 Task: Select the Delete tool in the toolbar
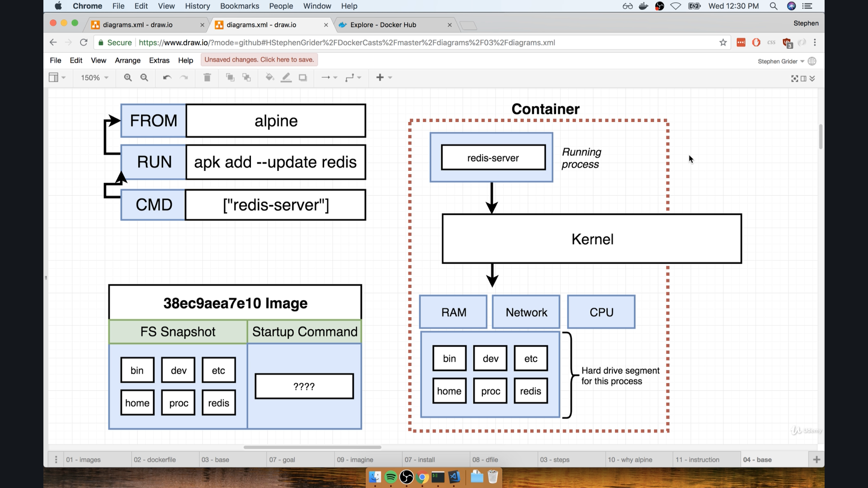click(207, 77)
